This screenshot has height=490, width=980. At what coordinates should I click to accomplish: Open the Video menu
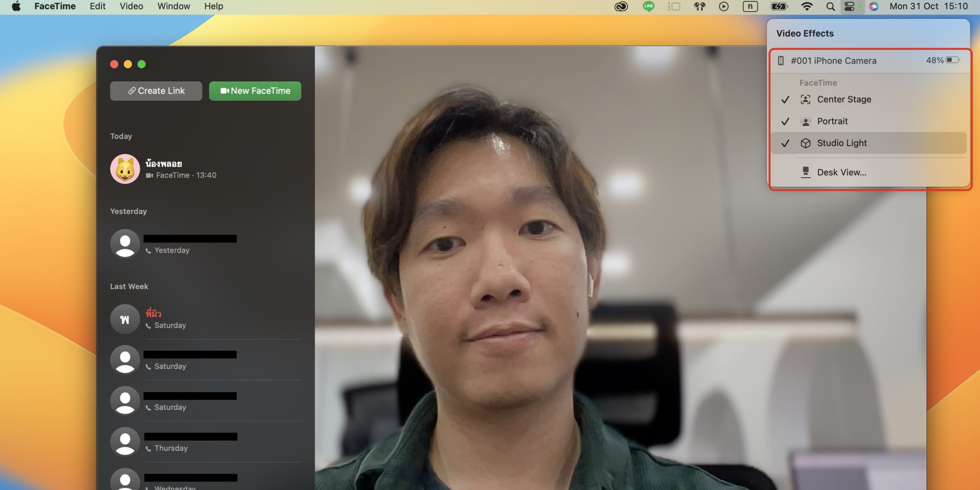point(131,7)
